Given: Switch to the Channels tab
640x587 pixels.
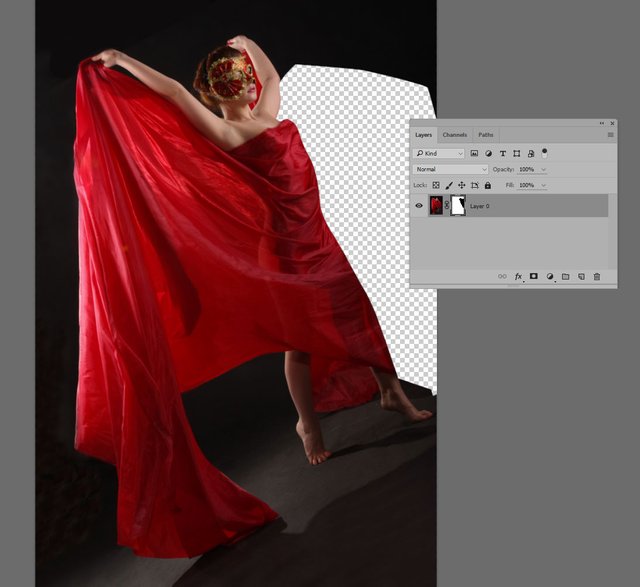Looking at the screenshot, I should click(455, 135).
